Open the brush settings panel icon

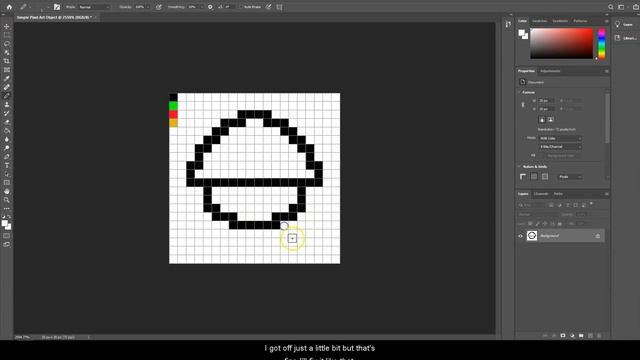coord(57,7)
